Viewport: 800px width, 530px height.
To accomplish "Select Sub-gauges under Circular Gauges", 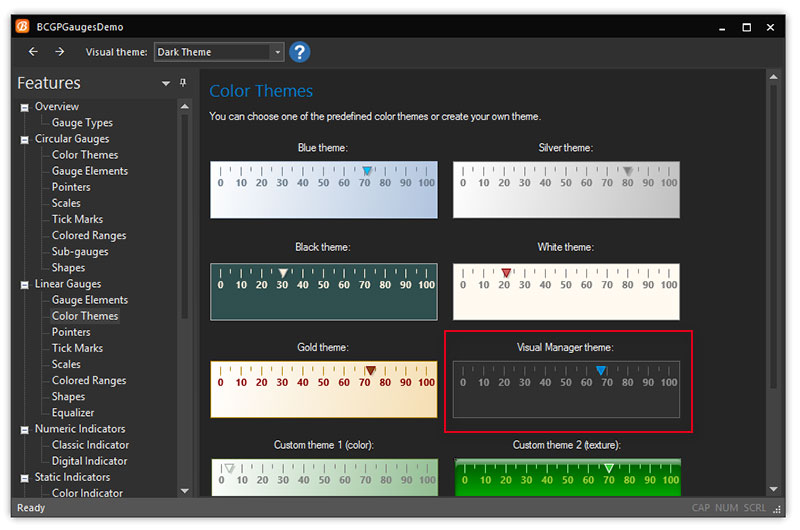I will tap(80, 252).
